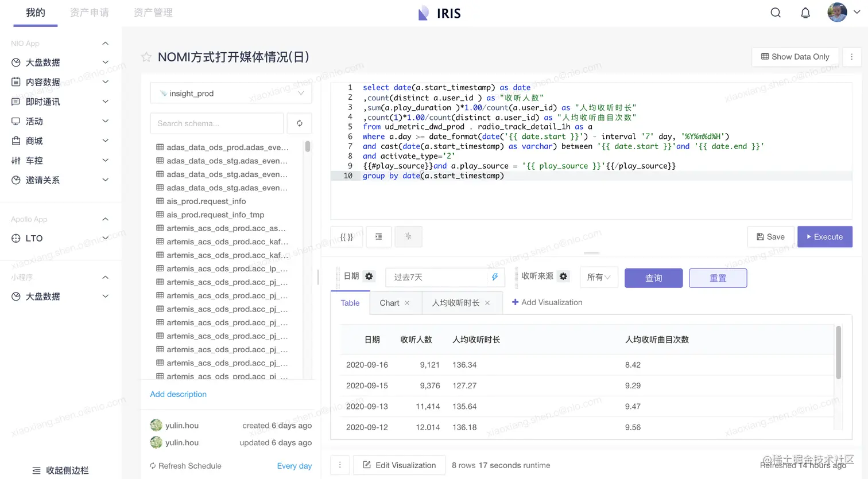Image resolution: width=868 pixels, height=479 pixels.
Task: Close the Chart visualization tab
Action: [407, 303]
